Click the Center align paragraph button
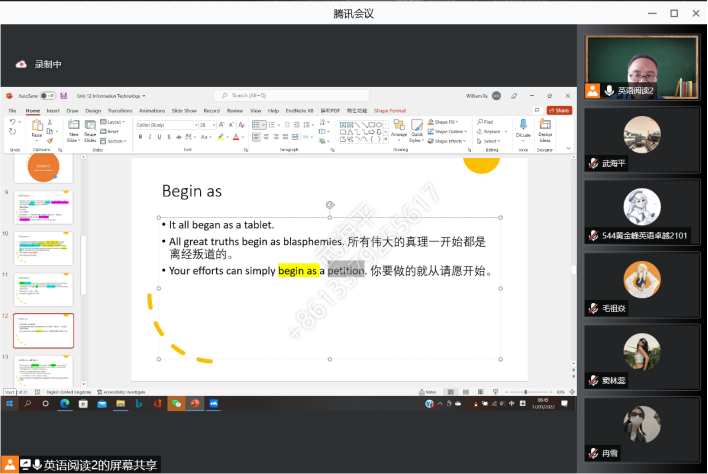This screenshot has height=474, width=708. coord(266,137)
